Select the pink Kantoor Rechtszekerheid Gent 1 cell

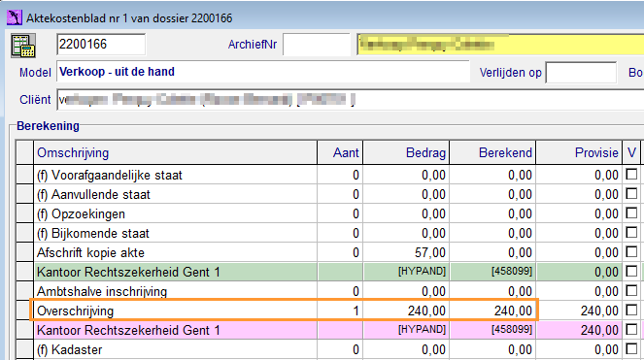(x=176, y=330)
